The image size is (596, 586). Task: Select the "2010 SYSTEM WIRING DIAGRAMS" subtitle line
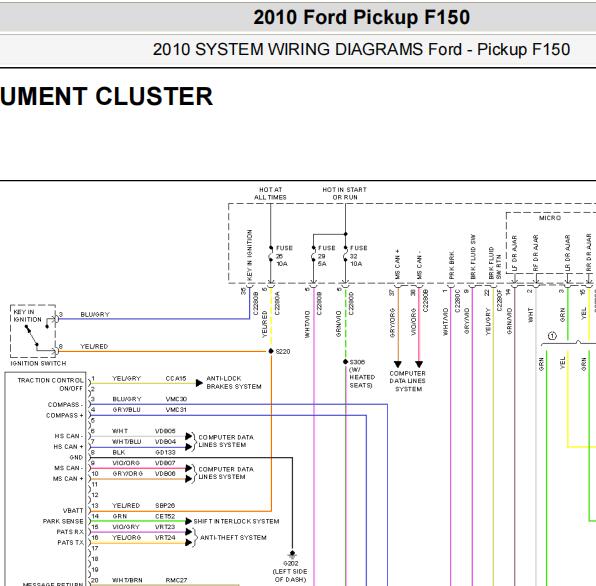click(x=361, y=49)
